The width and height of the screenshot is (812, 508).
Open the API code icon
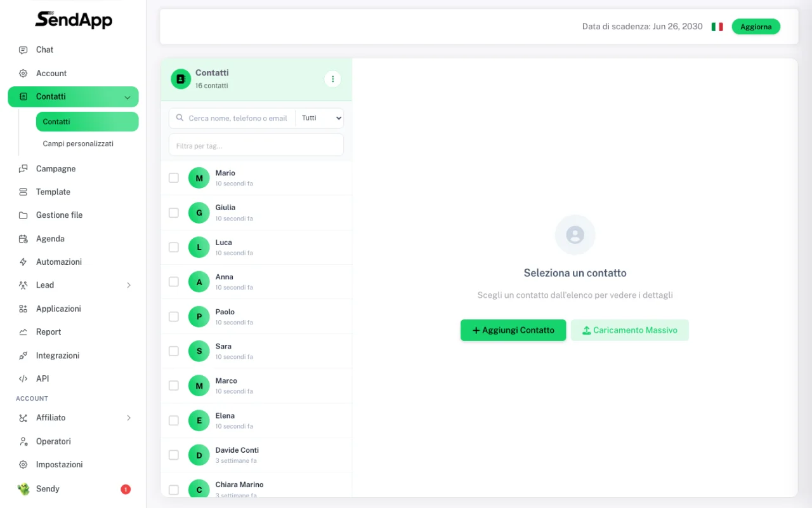coord(23,378)
